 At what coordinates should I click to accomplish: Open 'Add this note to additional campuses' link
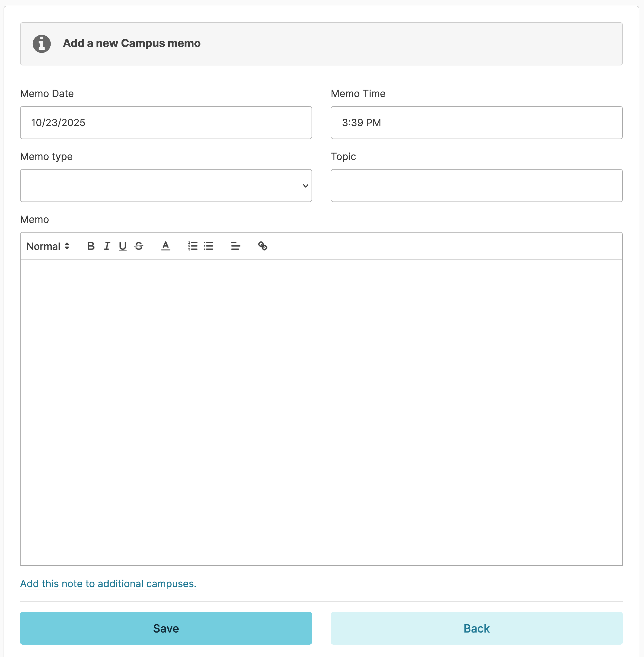pyautogui.click(x=108, y=584)
